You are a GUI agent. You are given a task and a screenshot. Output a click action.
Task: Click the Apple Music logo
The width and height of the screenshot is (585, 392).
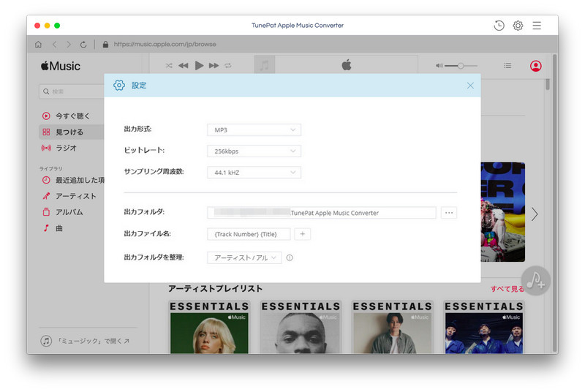pyautogui.click(x=61, y=66)
